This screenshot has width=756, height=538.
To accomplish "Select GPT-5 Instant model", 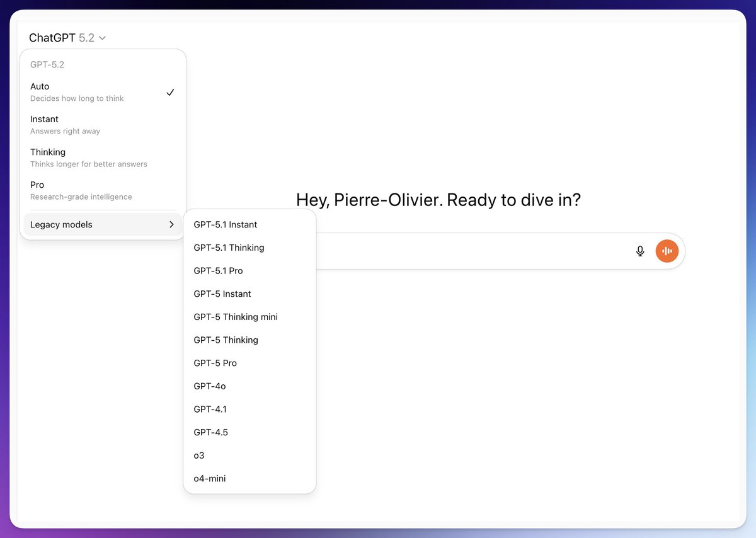I will point(249,294).
